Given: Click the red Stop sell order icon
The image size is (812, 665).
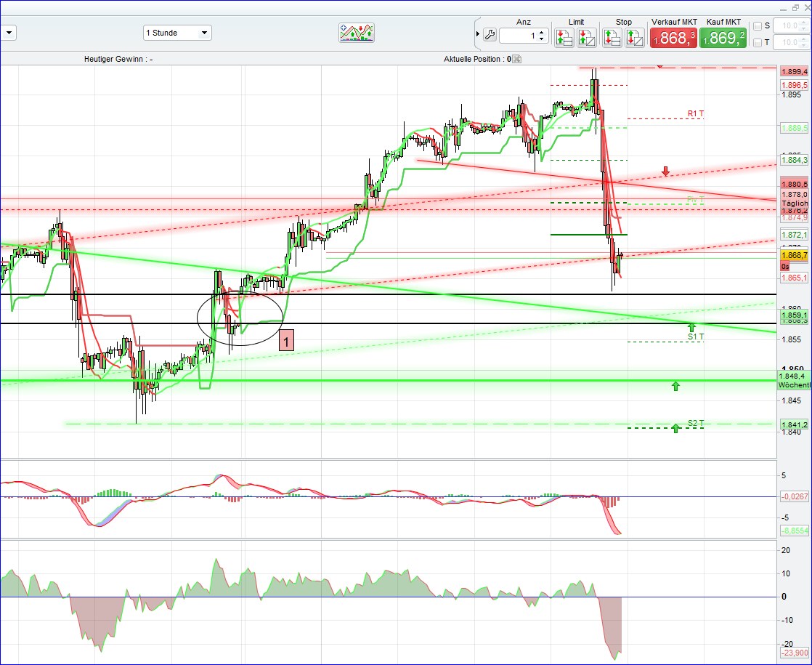Looking at the screenshot, I should click(634, 36).
